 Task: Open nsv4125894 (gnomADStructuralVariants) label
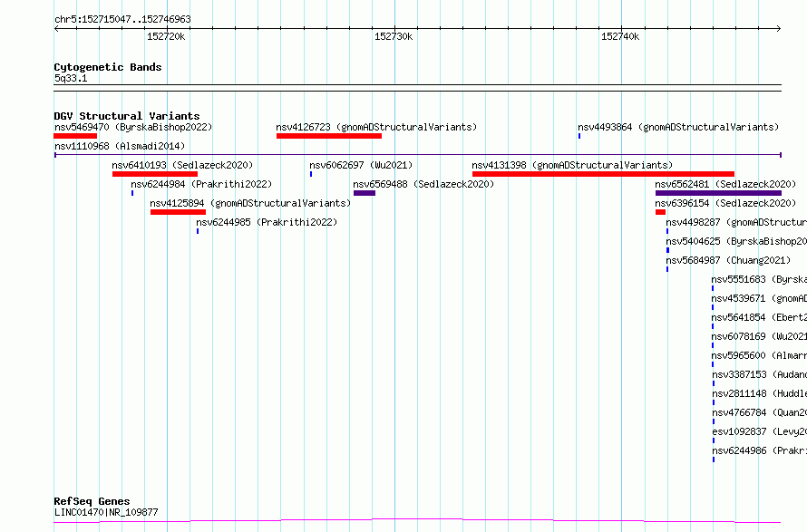coord(250,203)
